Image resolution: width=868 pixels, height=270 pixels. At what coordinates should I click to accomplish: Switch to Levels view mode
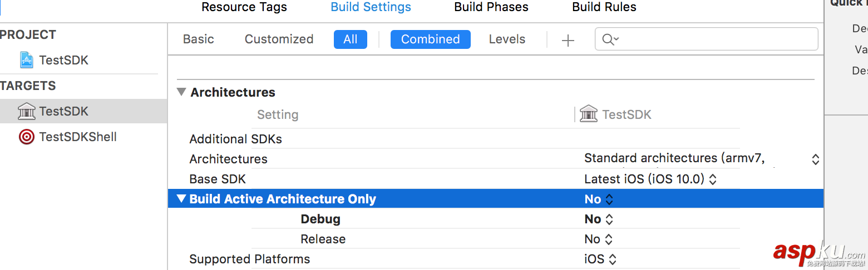point(507,39)
